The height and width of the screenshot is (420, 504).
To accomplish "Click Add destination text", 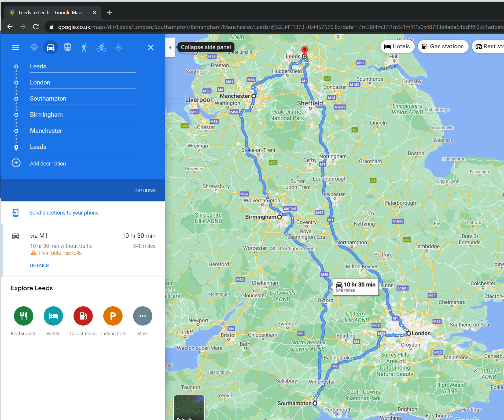I will [x=48, y=164].
